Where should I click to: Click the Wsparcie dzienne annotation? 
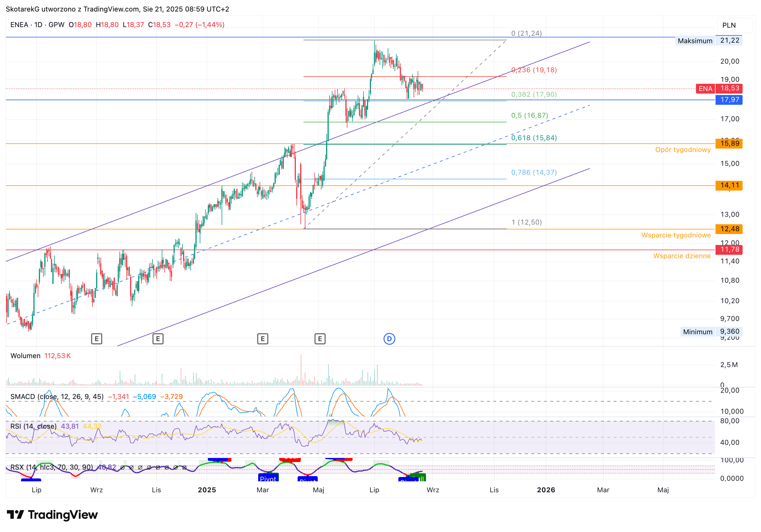coord(682,256)
